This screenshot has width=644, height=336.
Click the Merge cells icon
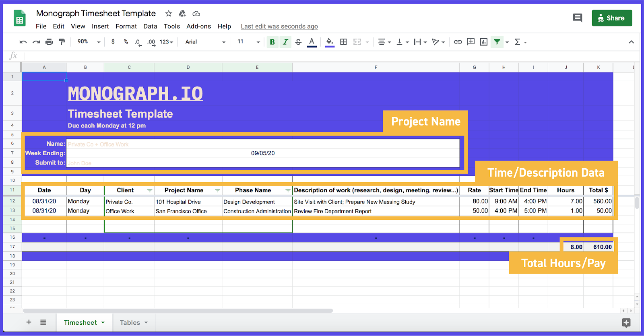[357, 42]
